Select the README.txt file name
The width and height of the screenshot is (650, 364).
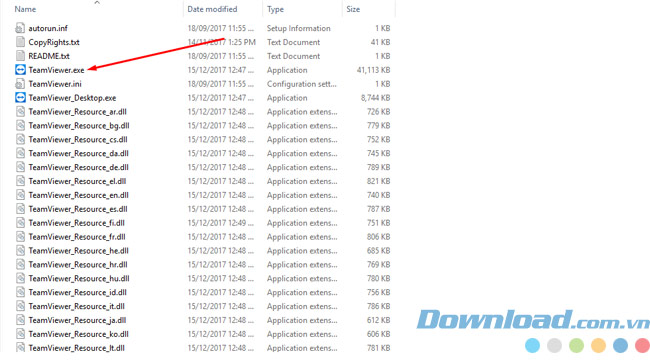pos(49,56)
